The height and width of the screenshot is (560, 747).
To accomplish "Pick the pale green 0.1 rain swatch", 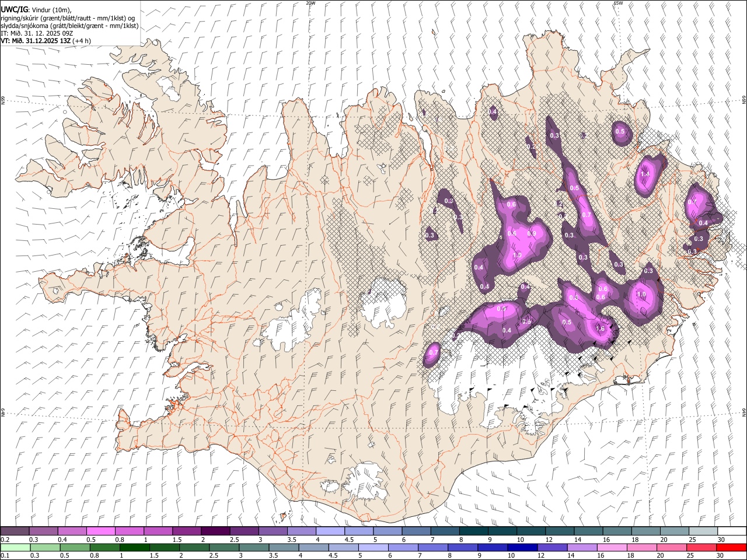I will 15,547.
